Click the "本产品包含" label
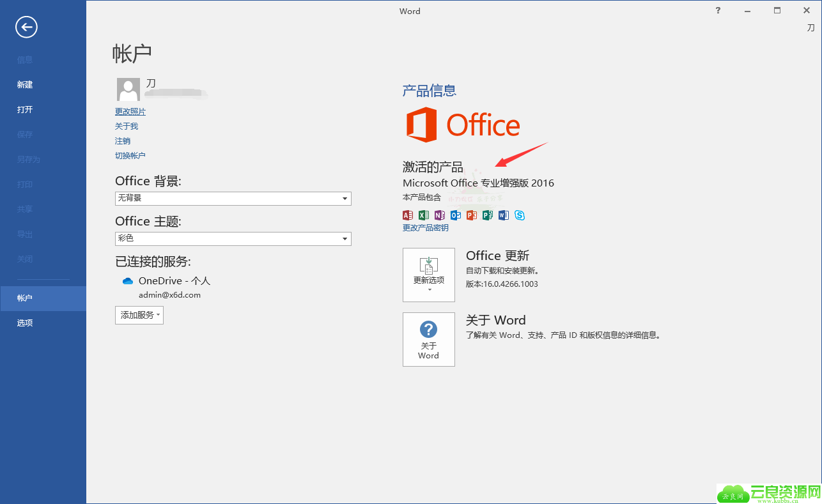Screen dimensions: 822x504 coord(422,197)
